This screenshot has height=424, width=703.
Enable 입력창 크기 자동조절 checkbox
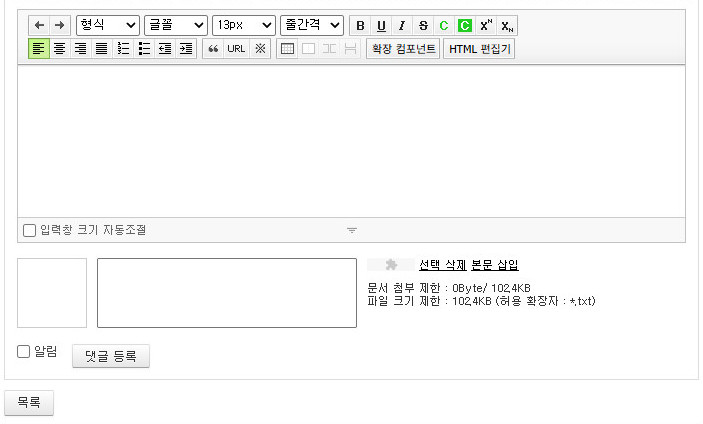[x=29, y=230]
